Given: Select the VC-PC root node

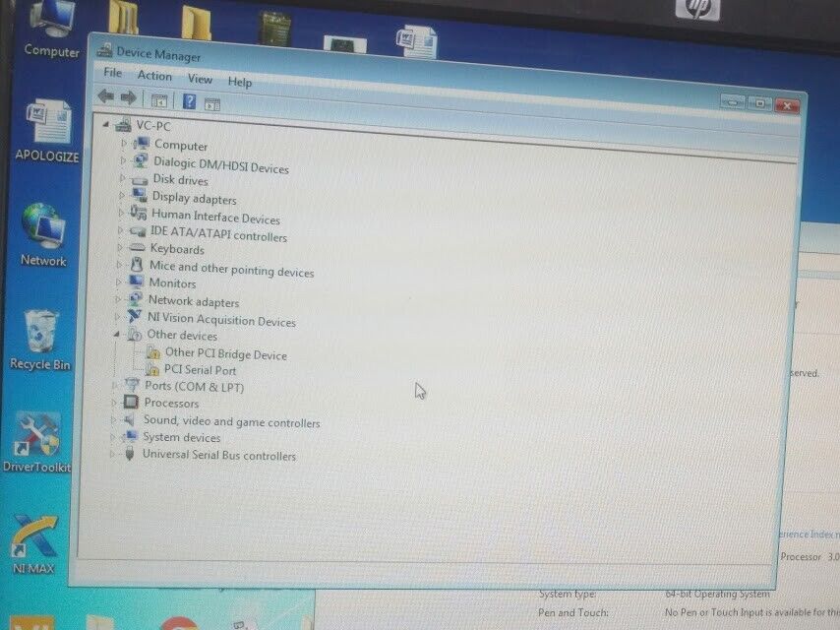Looking at the screenshot, I should [x=153, y=126].
